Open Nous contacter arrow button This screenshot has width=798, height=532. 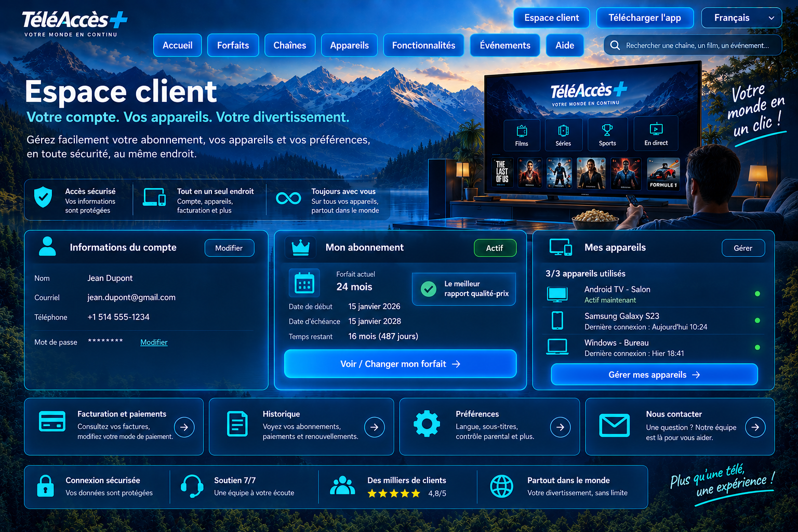[x=755, y=427]
